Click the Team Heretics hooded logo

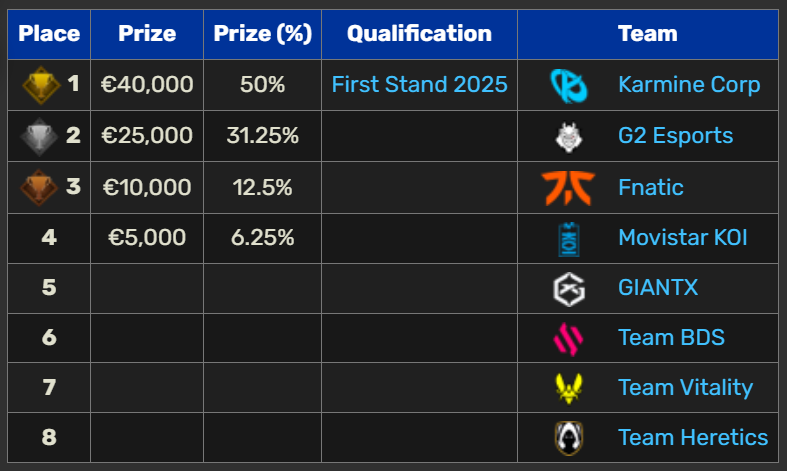coord(569,438)
